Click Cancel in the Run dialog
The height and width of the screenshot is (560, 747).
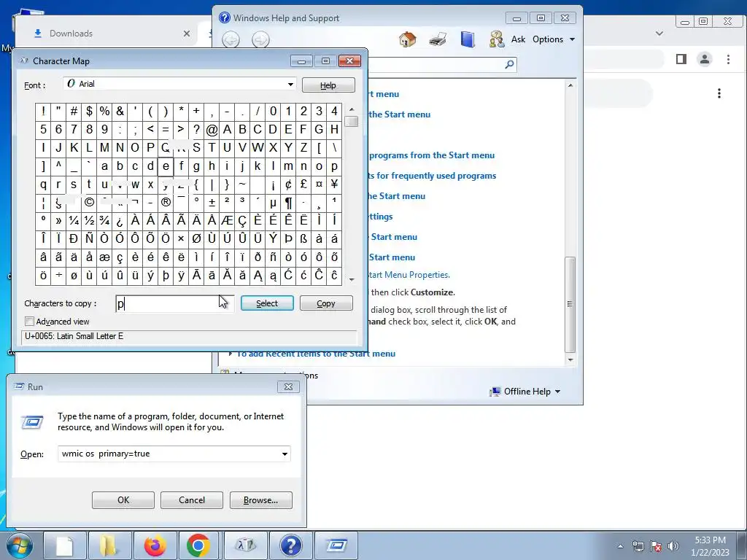click(192, 500)
